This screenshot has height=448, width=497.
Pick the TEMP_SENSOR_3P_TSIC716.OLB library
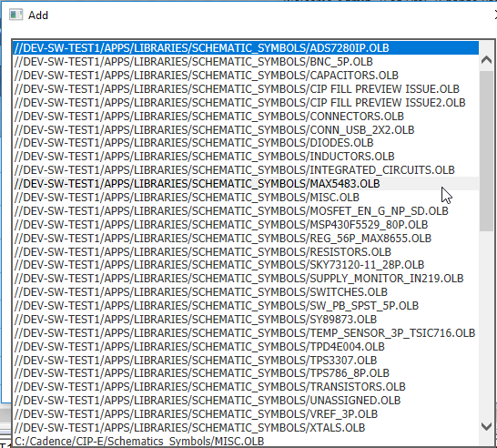pos(246,332)
